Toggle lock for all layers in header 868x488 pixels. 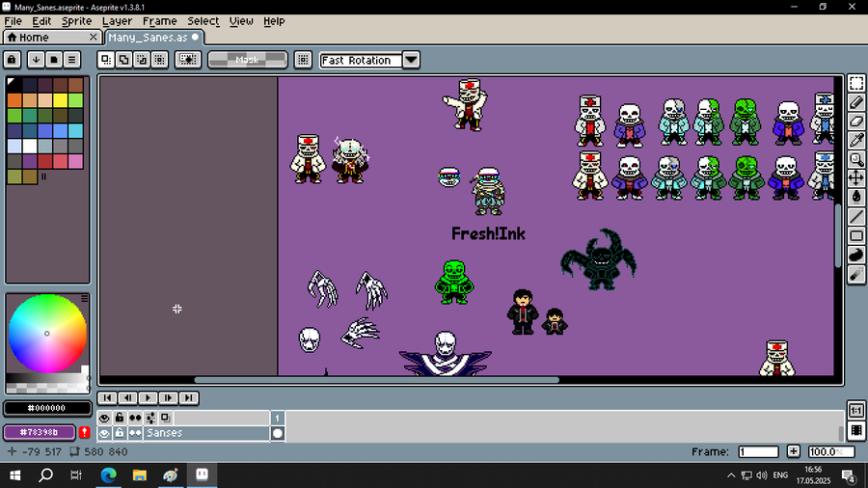(x=119, y=418)
